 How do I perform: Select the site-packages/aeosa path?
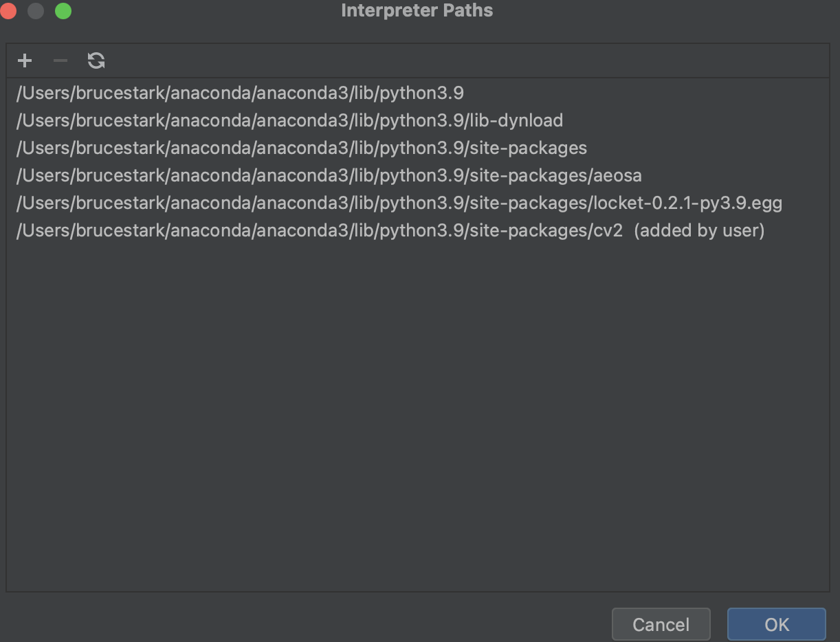(x=417, y=175)
